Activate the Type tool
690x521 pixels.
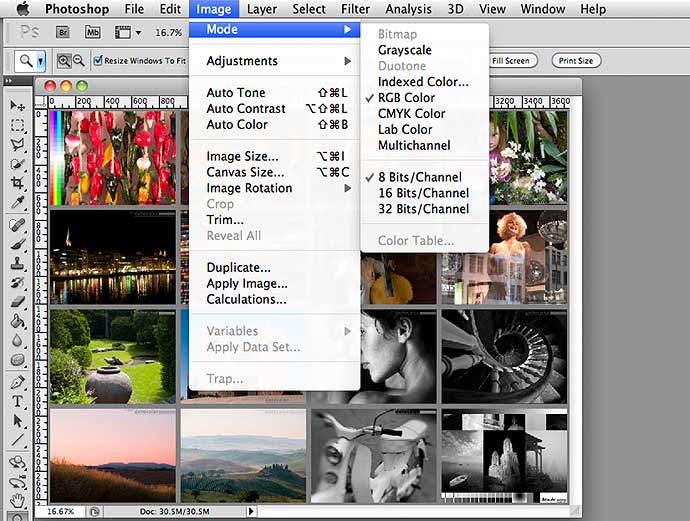tap(17, 401)
